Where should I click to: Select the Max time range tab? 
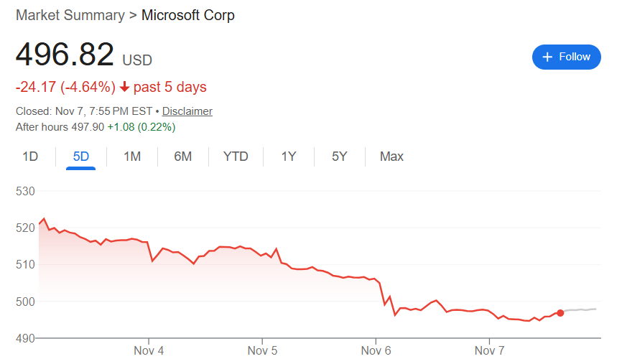point(391,157)
